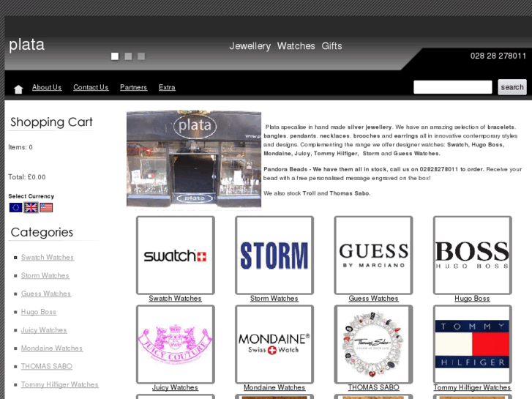Click the Items: 0 cart text

[20, 147]
